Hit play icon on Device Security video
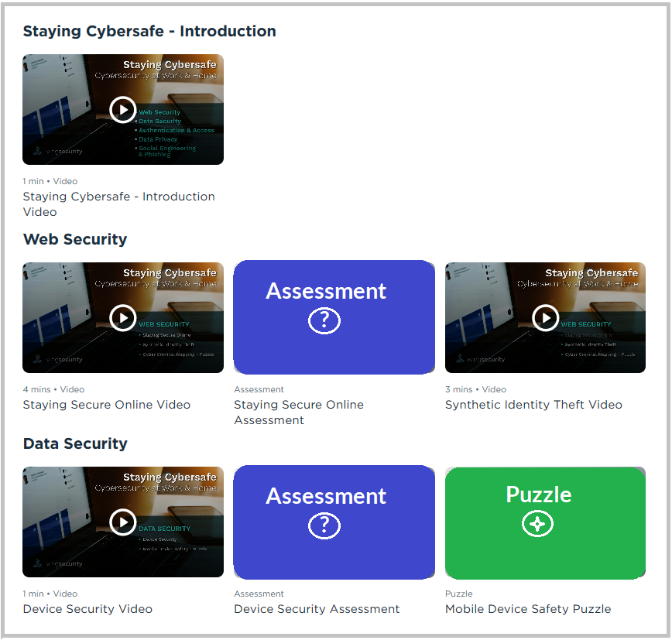 pos(122,522)
